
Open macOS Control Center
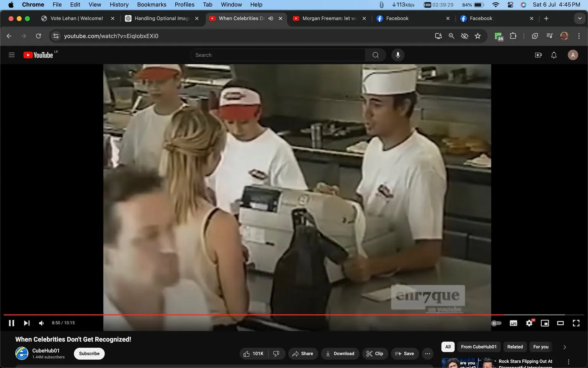tap(510, 5)
